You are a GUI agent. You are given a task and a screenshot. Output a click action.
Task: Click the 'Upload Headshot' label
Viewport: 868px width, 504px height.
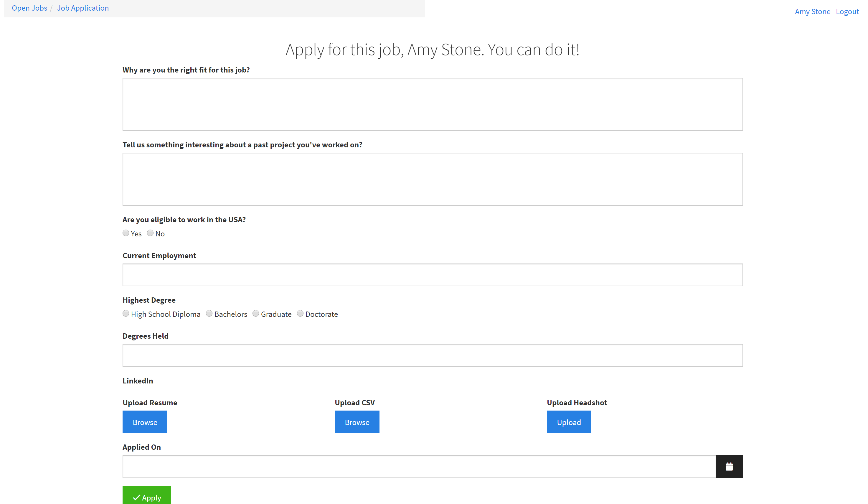click(577, 403)
